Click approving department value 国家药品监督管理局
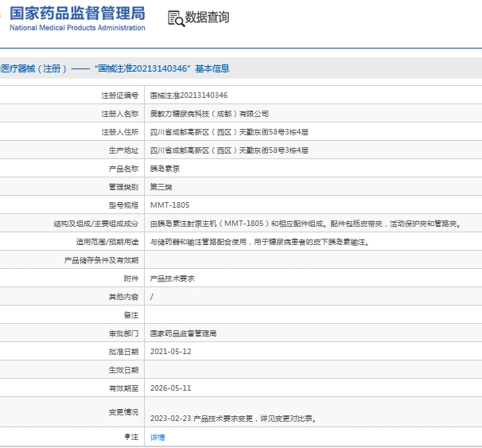 [183, 333]
